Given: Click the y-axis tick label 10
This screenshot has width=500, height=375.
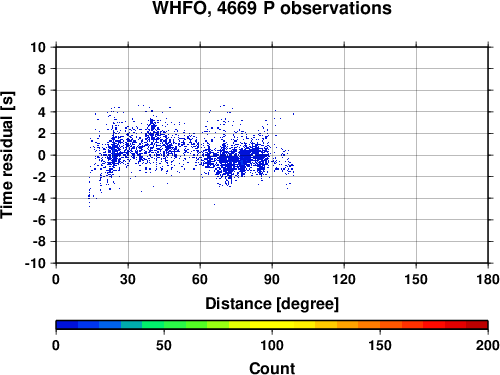Looking at the screenshot, I should point(38,47).
